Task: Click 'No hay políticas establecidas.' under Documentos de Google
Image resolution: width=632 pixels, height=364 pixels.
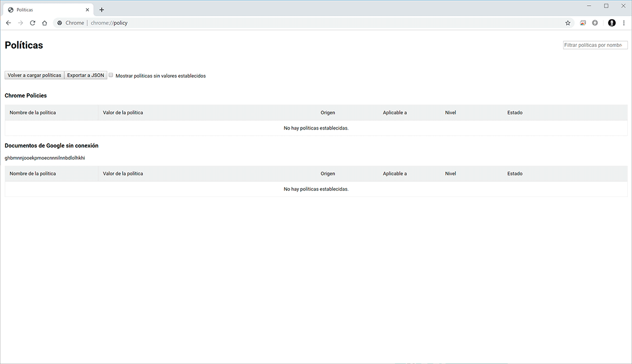Action: (316, 189)
